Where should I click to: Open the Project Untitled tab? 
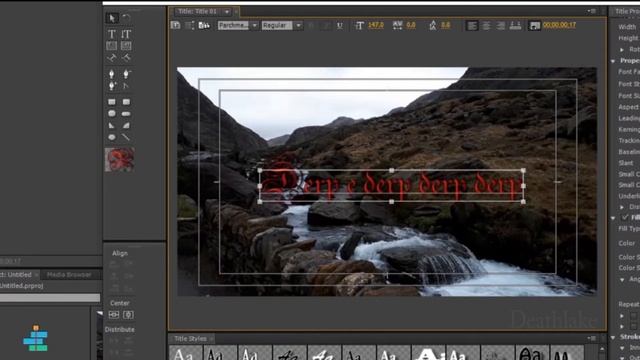pyautogui.click(x=16, y=275)
